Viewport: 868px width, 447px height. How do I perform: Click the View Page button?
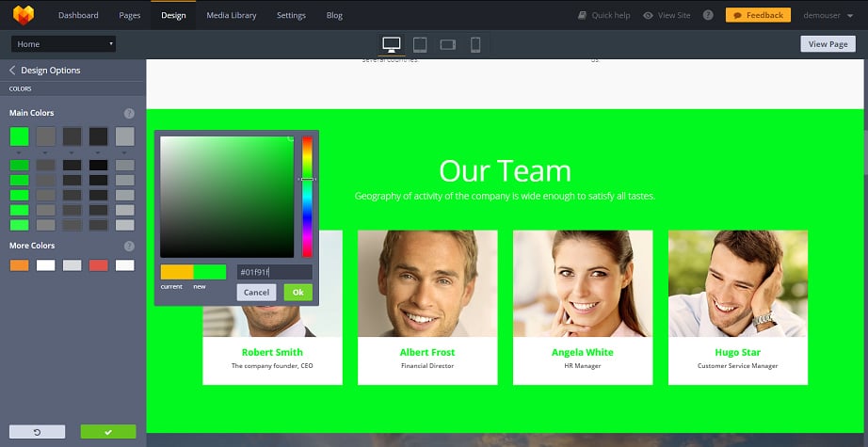click(x=828, y=43)
